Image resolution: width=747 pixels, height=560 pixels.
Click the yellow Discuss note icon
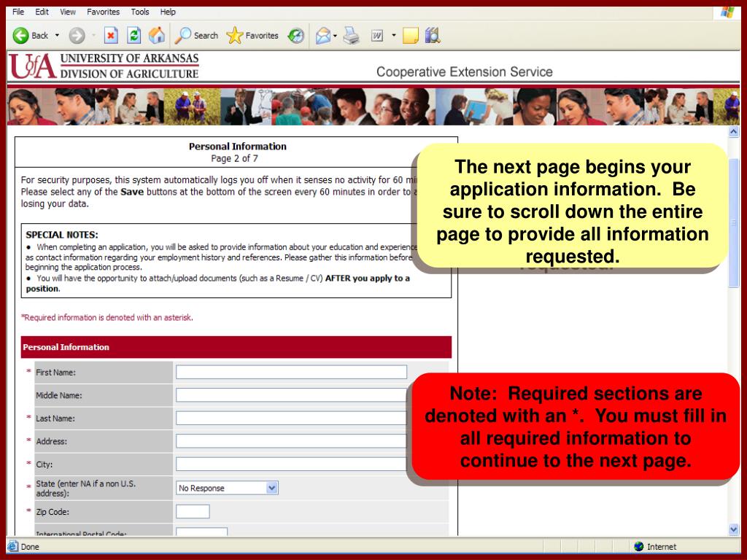(x=410, y=36)
